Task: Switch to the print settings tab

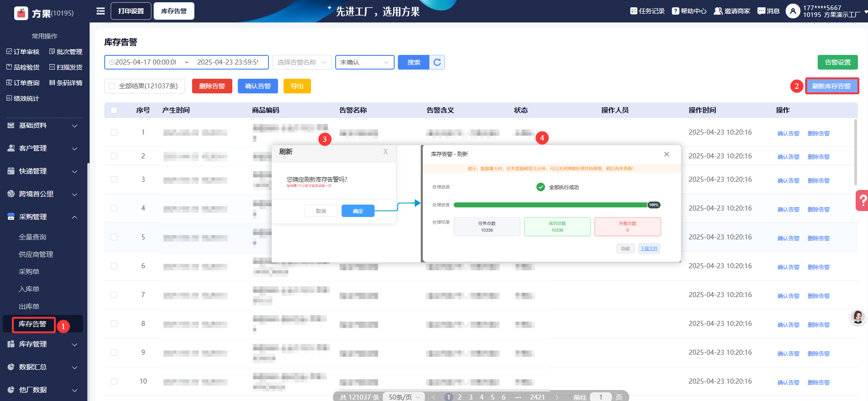Action: click(131, 11)
